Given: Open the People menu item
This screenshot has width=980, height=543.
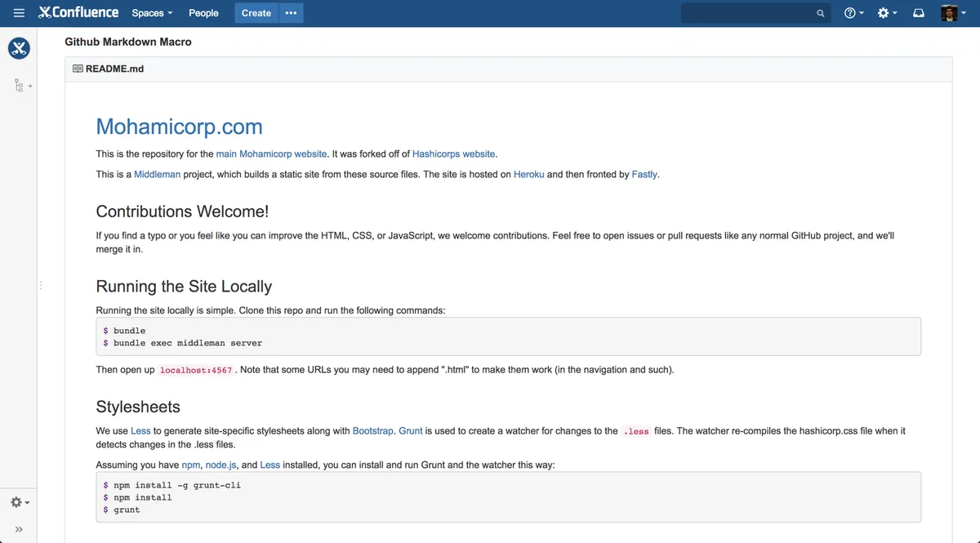Looking at the screenshot, I should pyautogui.click(x=203, y=13).
